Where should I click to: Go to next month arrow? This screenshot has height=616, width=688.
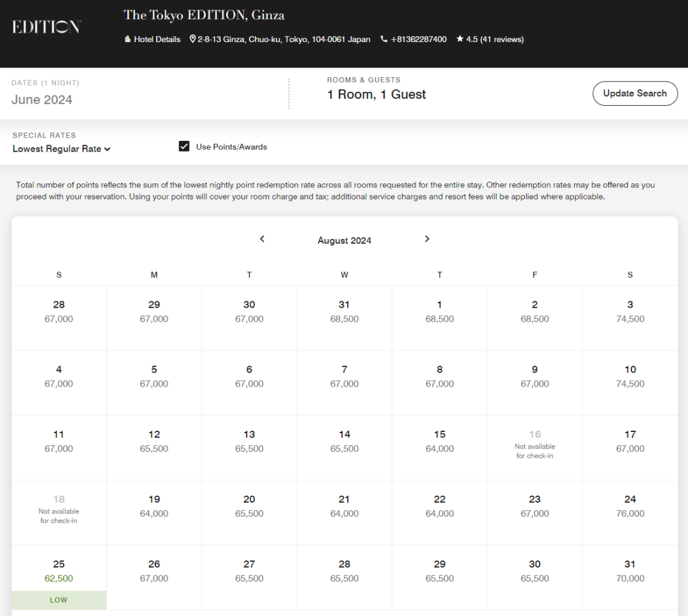(x=427, y=239)
